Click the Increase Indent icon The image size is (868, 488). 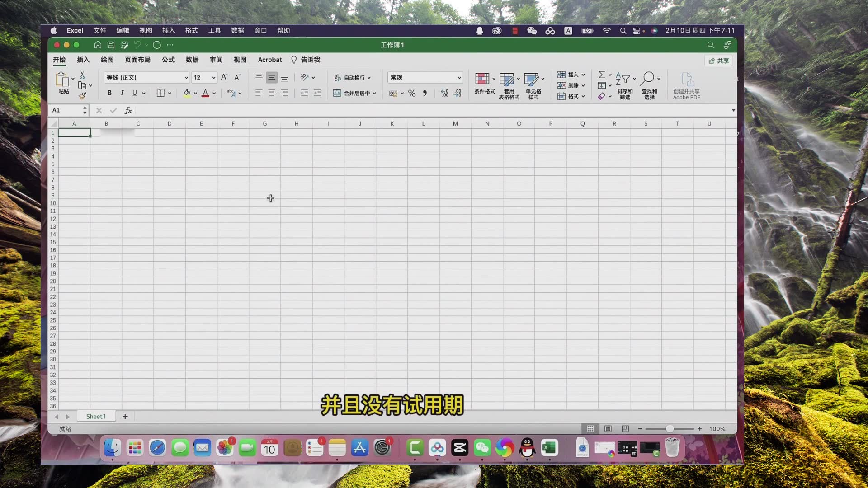(x=317, y=93)
